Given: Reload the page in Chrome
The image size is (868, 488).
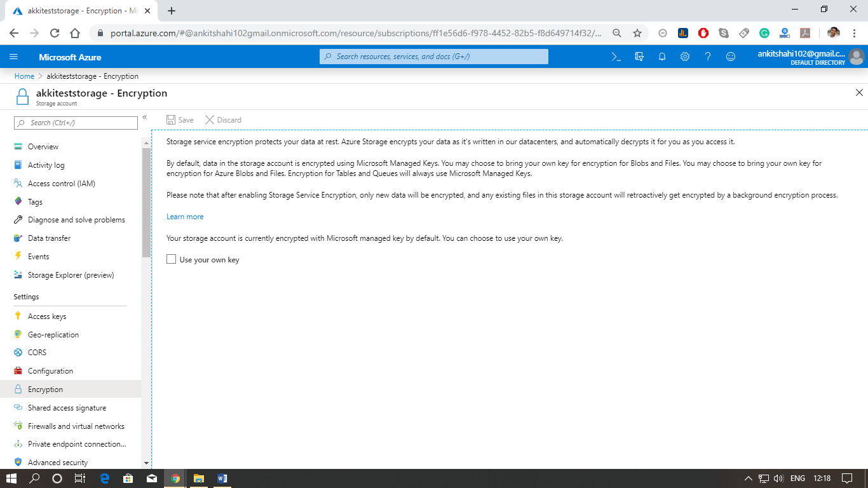Looking at the screenshot, I should pos(55,33).
